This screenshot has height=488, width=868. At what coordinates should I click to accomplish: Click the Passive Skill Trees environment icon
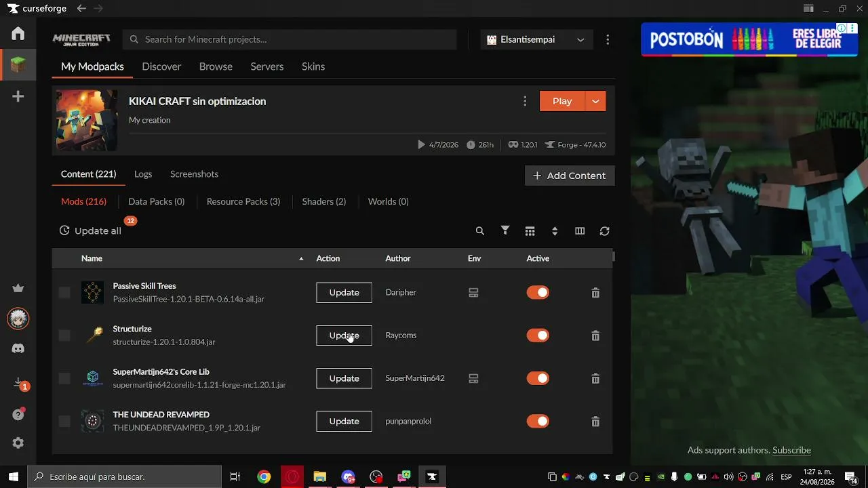pos(473,293)
